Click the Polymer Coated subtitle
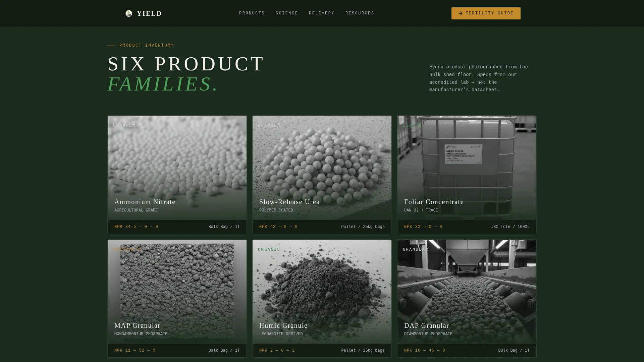The width and height of the screenshot is (644, 362). 276,210
